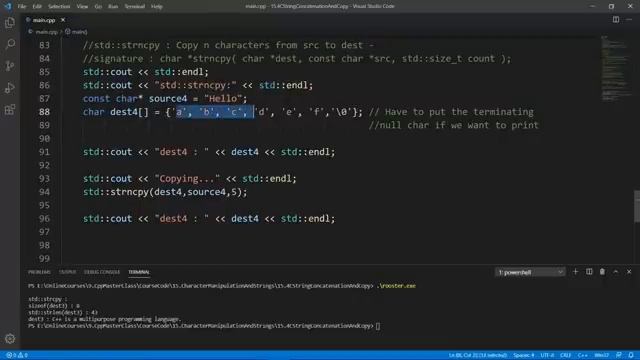Click the Win32 configuration status entry
This screenshot has height=360, width=640.
coord(602,355)
